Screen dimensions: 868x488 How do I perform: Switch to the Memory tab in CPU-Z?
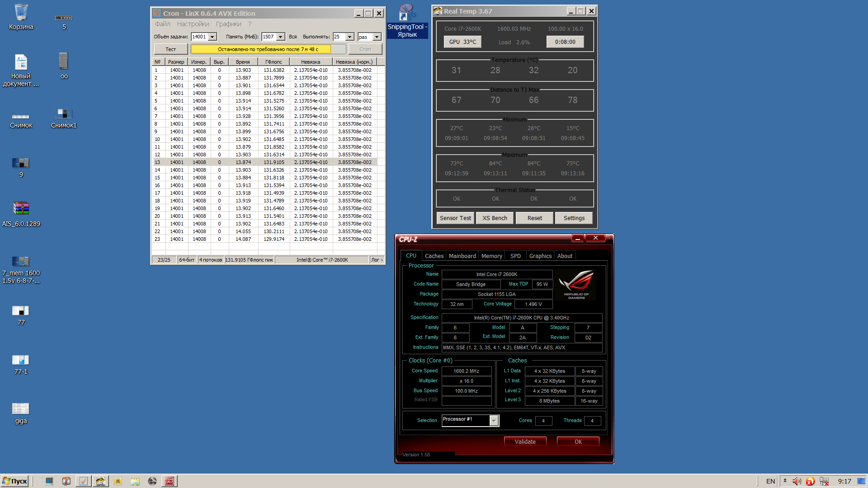[491, 256]
